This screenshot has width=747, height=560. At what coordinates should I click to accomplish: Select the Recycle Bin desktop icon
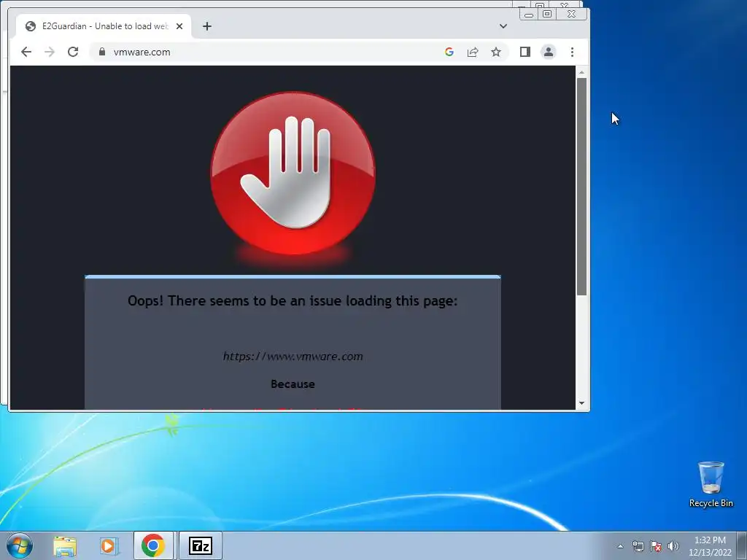711,484
